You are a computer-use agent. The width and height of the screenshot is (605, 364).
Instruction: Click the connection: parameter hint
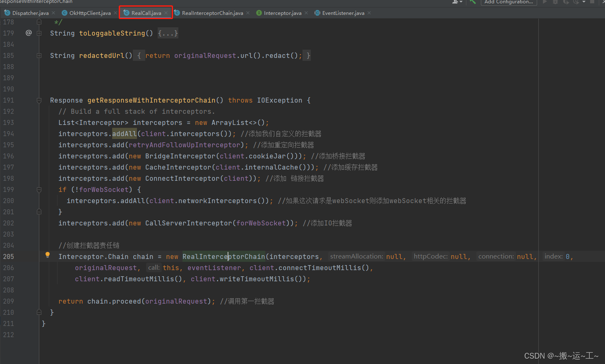[x=496, y=256]
